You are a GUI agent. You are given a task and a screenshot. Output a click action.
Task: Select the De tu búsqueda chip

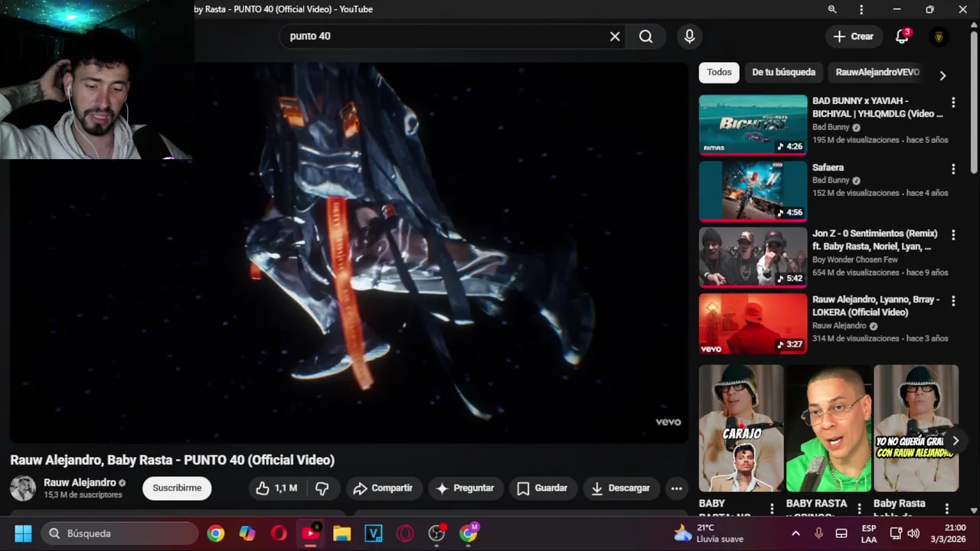pyautogui.click(x=783, y=73)
